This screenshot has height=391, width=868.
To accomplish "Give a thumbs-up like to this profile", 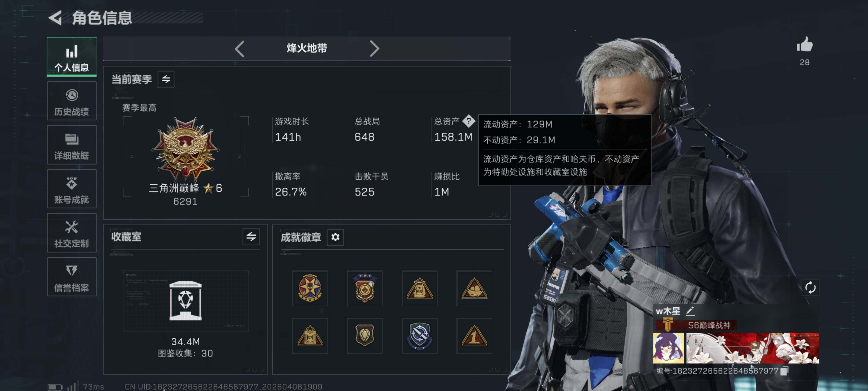I will [805, 45].
